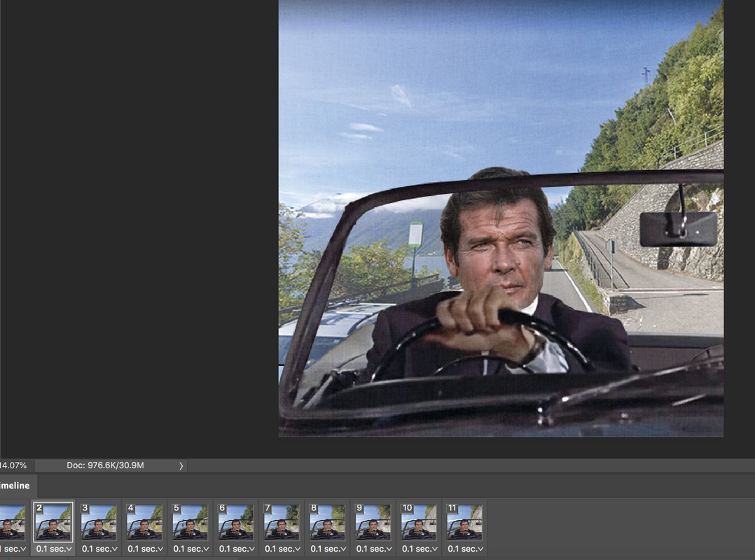Select frame 9 thumbnail in timeline
This screenshot has width=755, height=560.
(x=373, y=522)
